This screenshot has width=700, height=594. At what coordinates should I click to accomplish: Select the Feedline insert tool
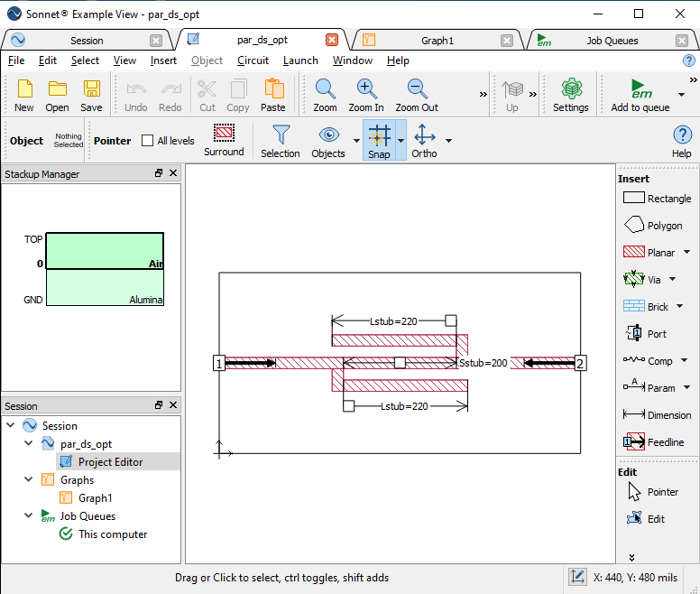click(x=654, y=442)
